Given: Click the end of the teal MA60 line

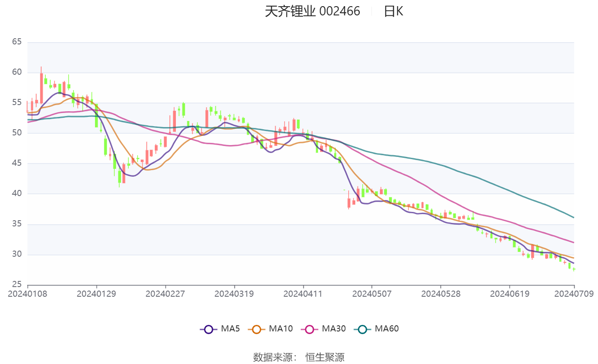Looking at the screenshot, I should coord(573,217).
